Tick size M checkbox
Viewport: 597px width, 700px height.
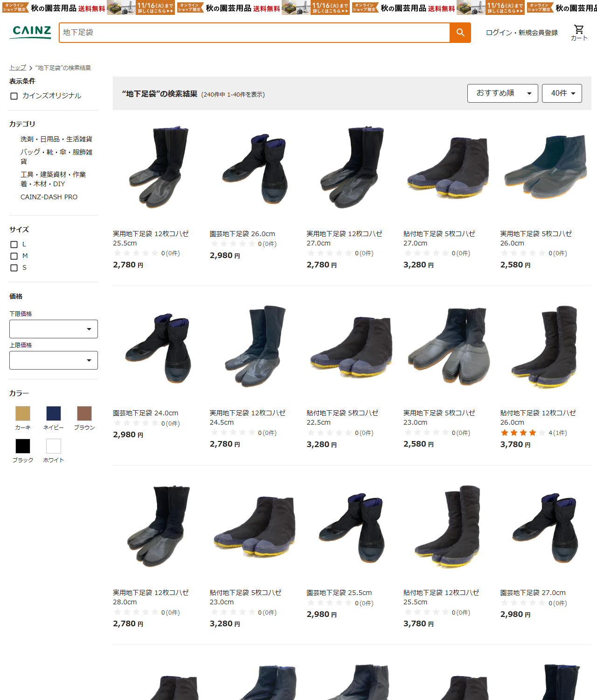(14, 256)
